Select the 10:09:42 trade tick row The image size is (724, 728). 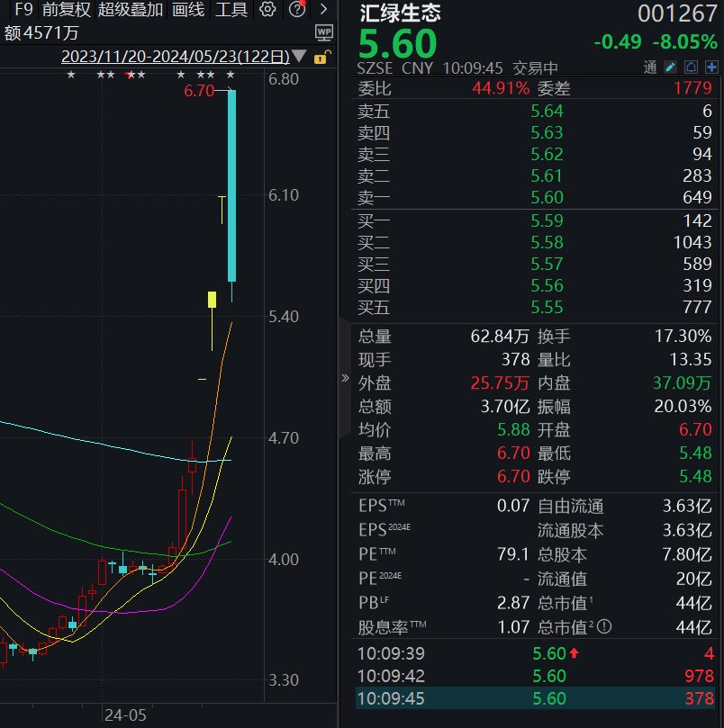click(535, 676)
